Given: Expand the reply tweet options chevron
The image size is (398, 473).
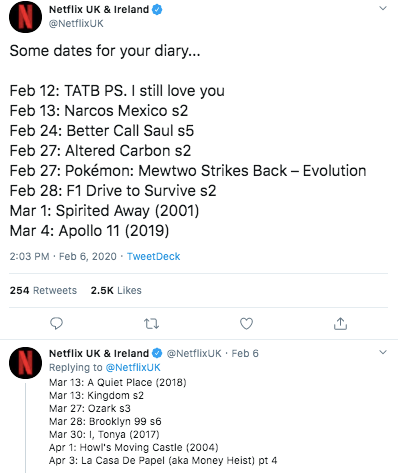Looking at the screenshot, I should click(x=383, y=352).
